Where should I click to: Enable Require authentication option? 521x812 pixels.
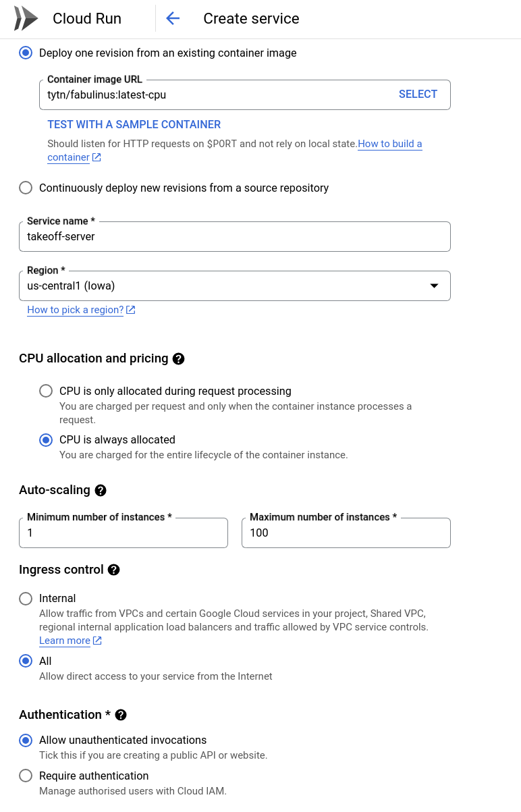click(x=26, y=776)
